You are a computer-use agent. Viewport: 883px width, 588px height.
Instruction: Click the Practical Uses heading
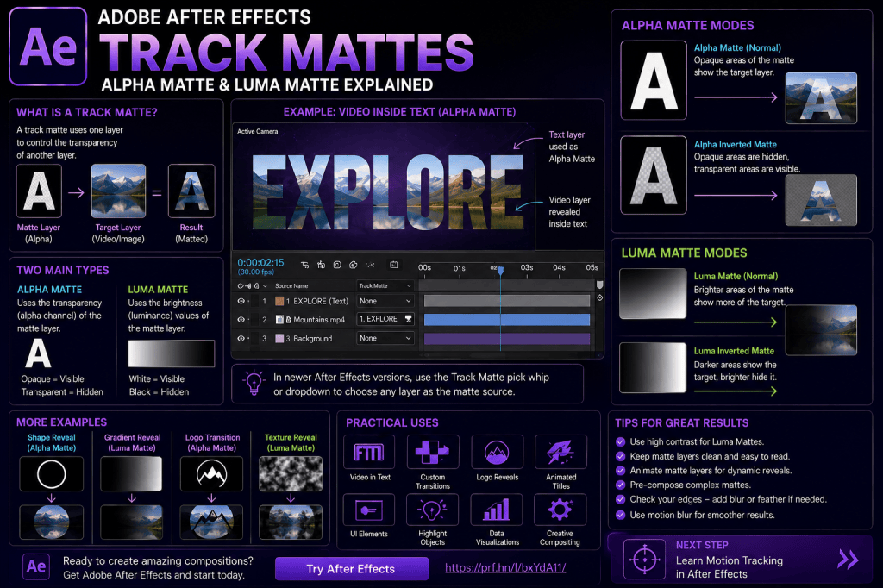click(x=392, y=423)
